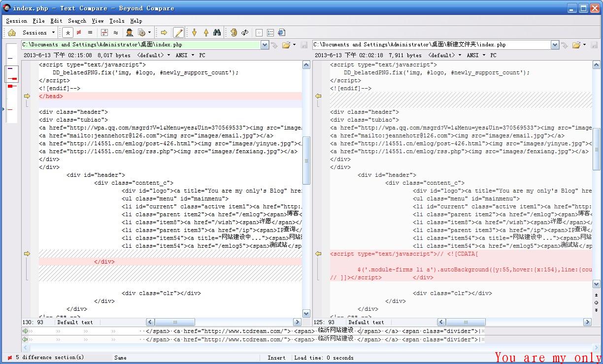Image resolution: width=603 pixels, height=364 pixels.
Task: Click the left pane yellow arrow at </head>
Action: point(28,96)
